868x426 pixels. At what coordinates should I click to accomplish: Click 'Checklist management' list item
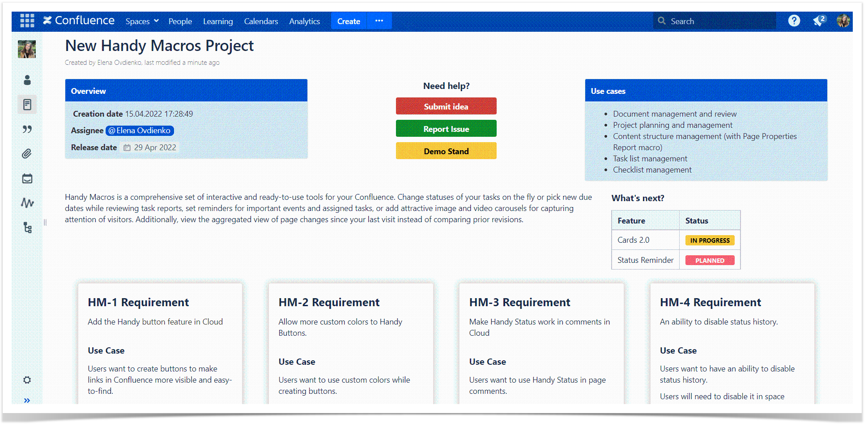[652, 170]
